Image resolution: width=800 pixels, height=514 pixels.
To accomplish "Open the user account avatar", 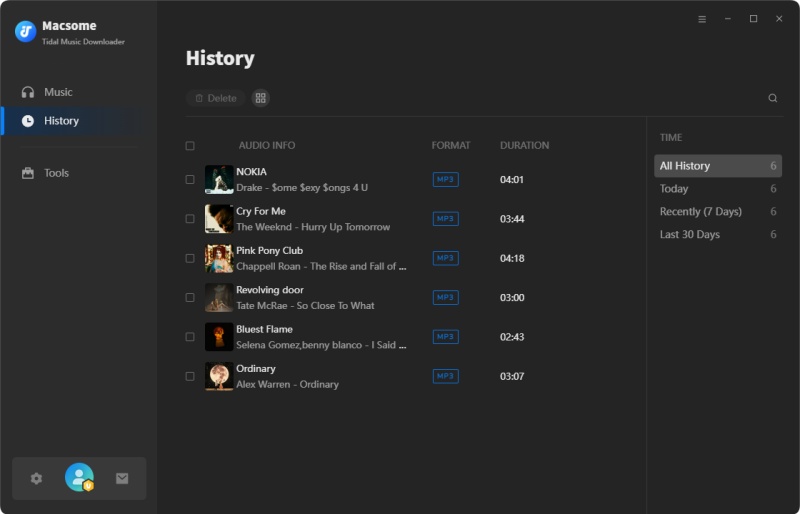I will 79,477.
